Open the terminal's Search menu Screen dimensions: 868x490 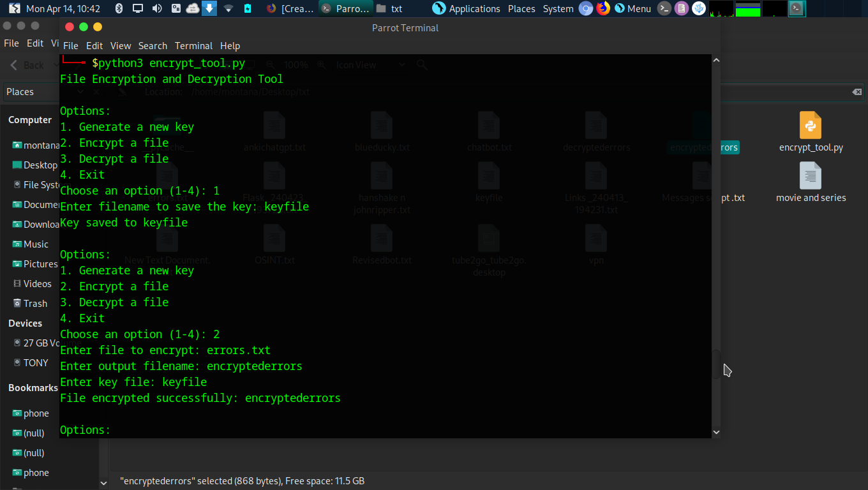(153, 46)
